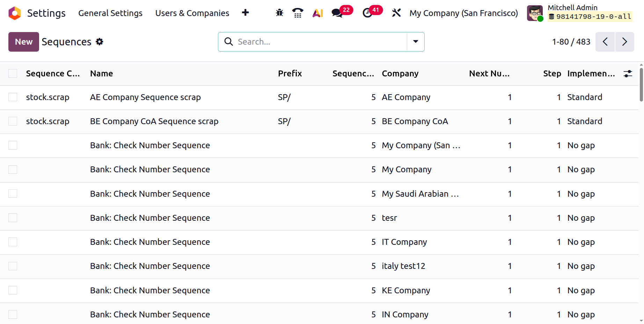The image size is (644, 324).
Task: Select the tesr Bank Check row checkbox
Action: [13, 218]
